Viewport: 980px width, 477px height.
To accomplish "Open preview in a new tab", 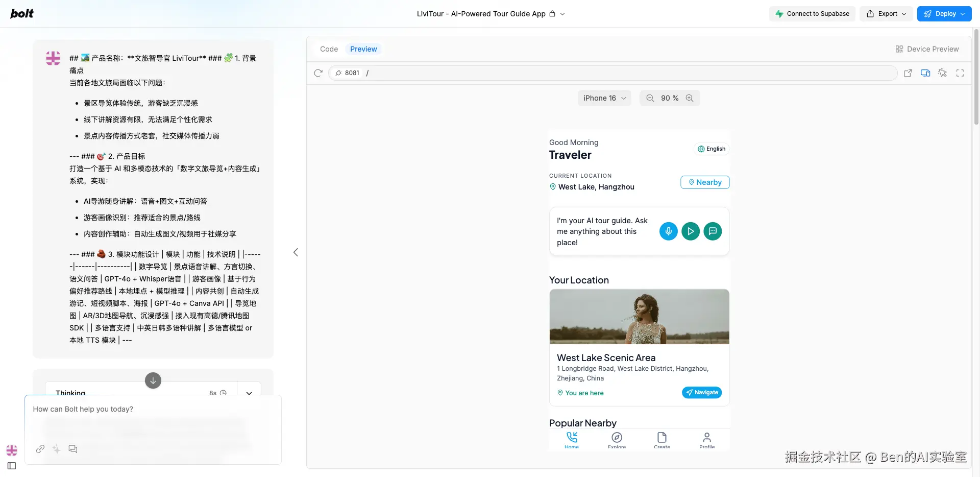I will (x=908, y=73).
